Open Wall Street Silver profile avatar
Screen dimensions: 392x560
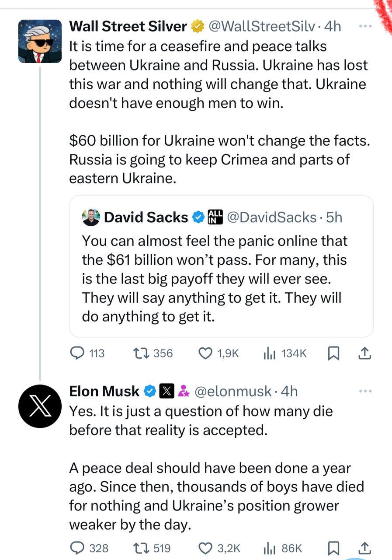[40, 41]
